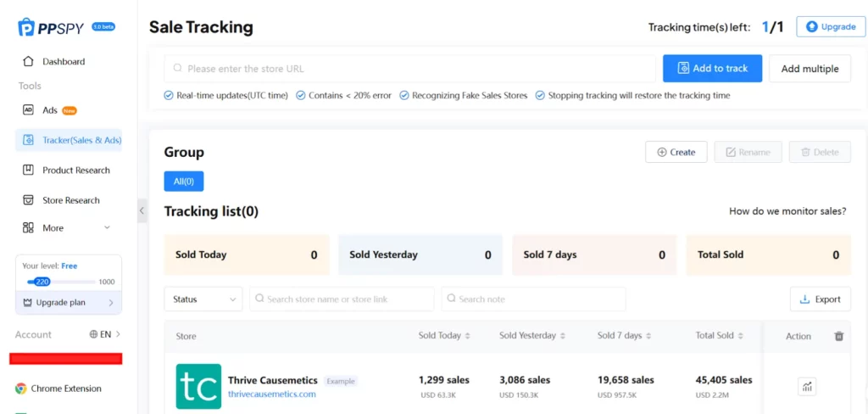Click the 45,405 sales value

[x=724, y=380]
